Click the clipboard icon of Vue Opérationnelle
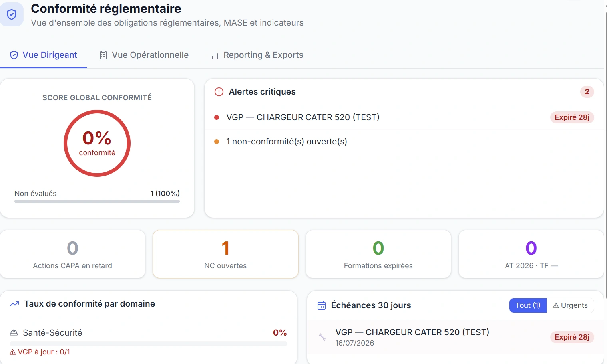This screenshot has width=607, height=364. [103, 55]
